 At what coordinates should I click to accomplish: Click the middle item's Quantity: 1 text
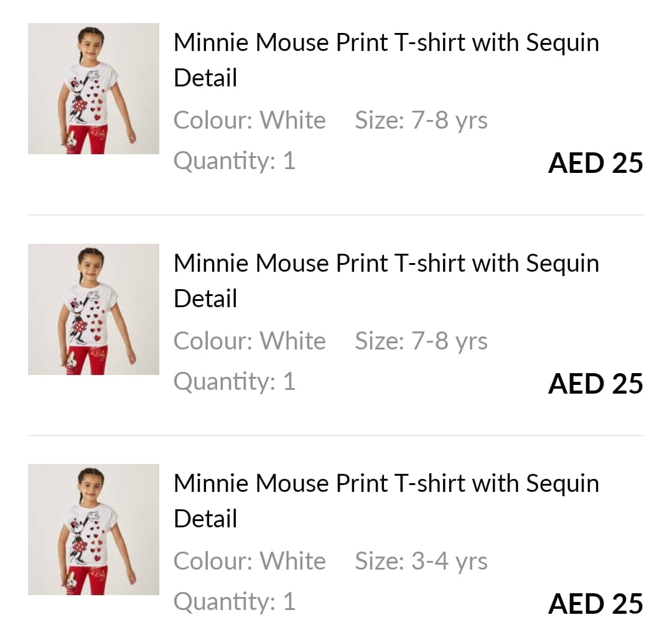[x=235, y=381]
